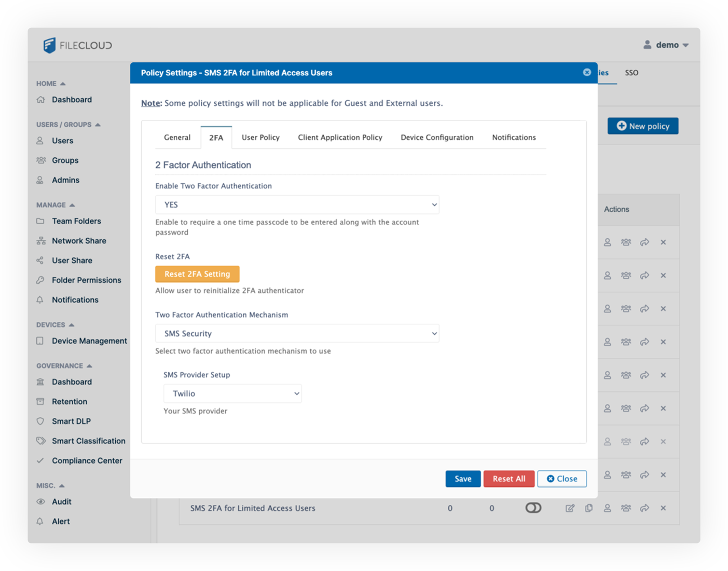Viewport: 728px width, 571px height.
Task: Open the SMS Provider Setup dropdown
Action: 232,393
